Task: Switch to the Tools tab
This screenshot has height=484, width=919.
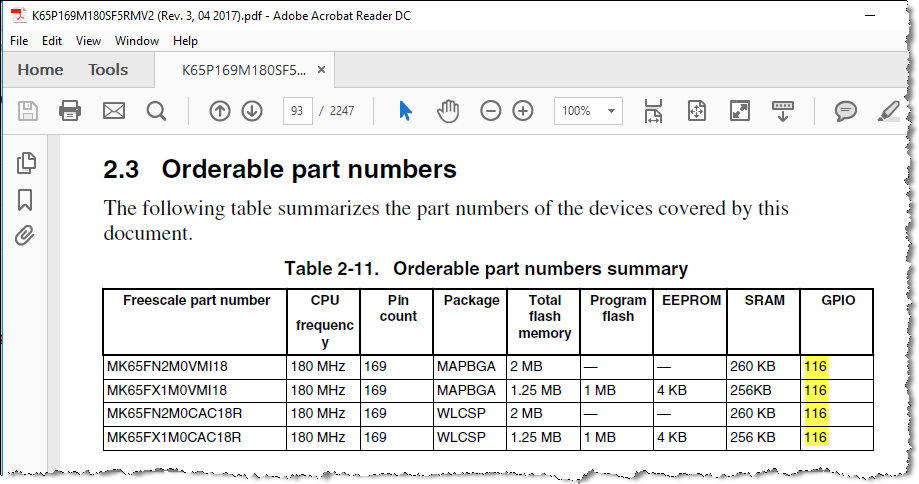Action: pos(108,70)
